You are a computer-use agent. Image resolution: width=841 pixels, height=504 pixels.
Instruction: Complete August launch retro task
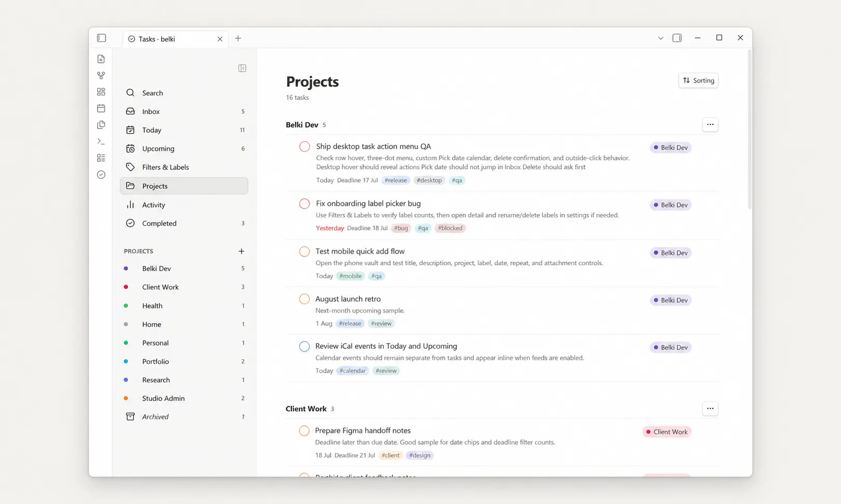(x=304, y=299)
